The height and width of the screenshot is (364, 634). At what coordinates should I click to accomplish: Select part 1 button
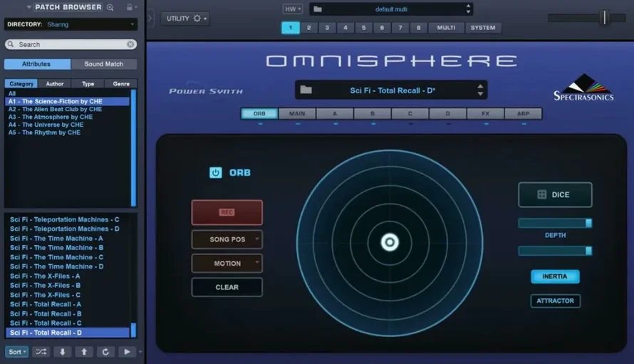[x=291, y=28]
